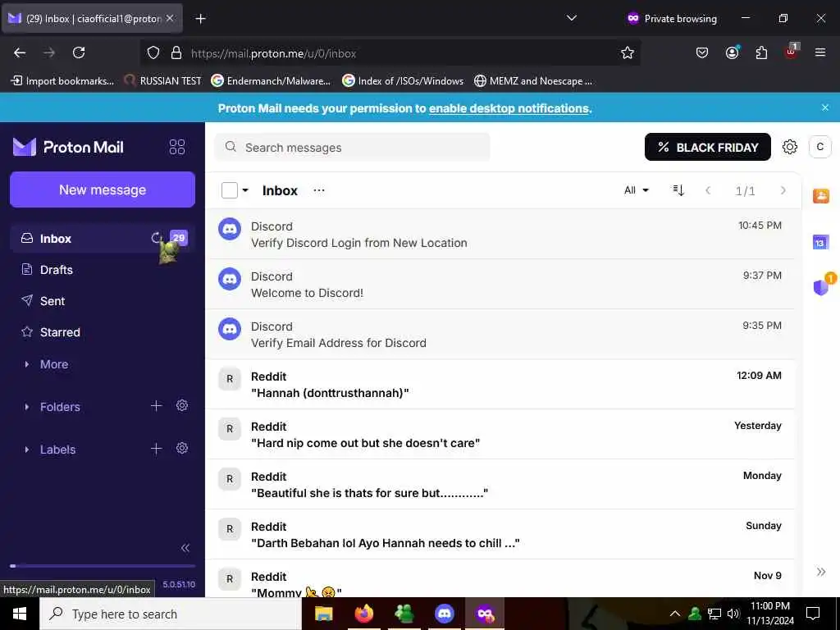Open the Firefox hamburger menu
This screenshot has height=630, width=840.
click(819, 52)
